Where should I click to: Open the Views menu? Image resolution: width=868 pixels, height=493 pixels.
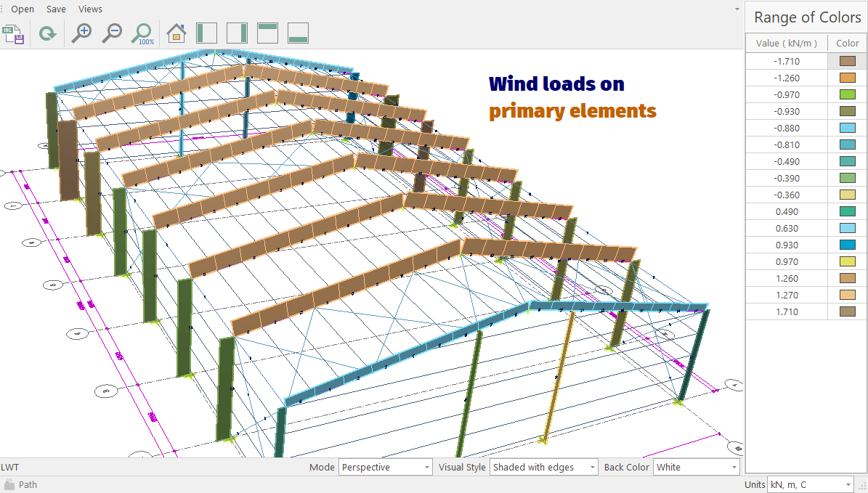click(x=90, y=9)
